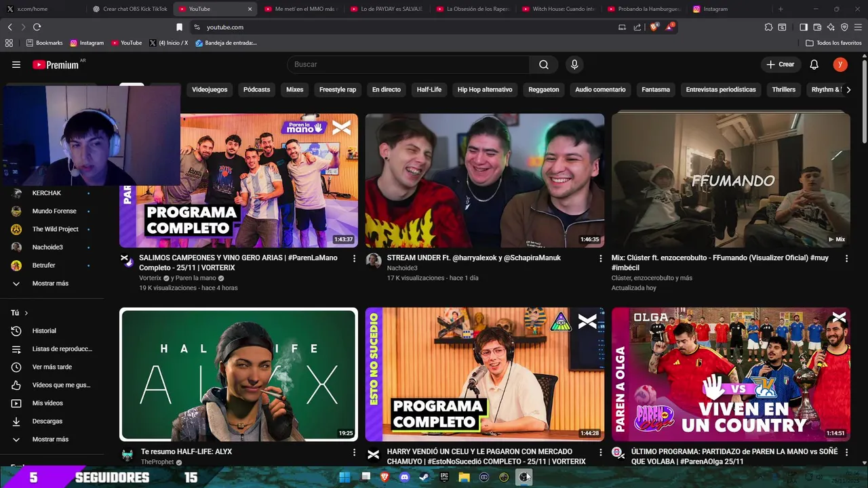
Task: Open Ver más tarde in the sidebar
Action: point(52,367)
